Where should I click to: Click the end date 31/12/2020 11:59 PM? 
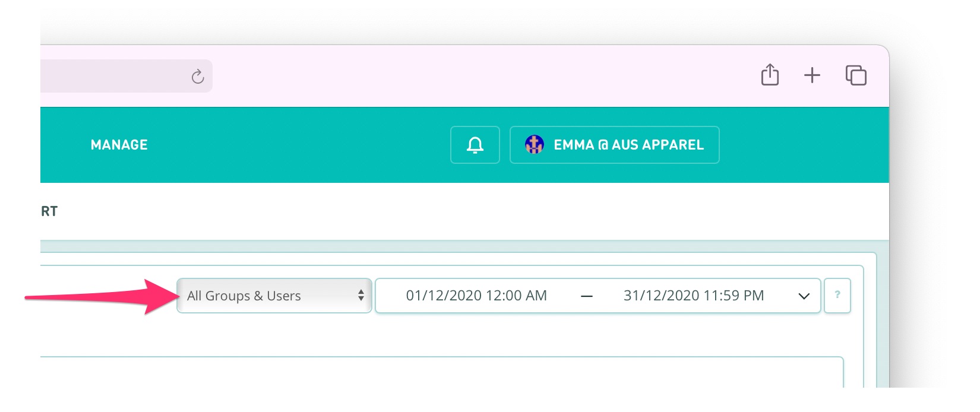tap(694, 295)
